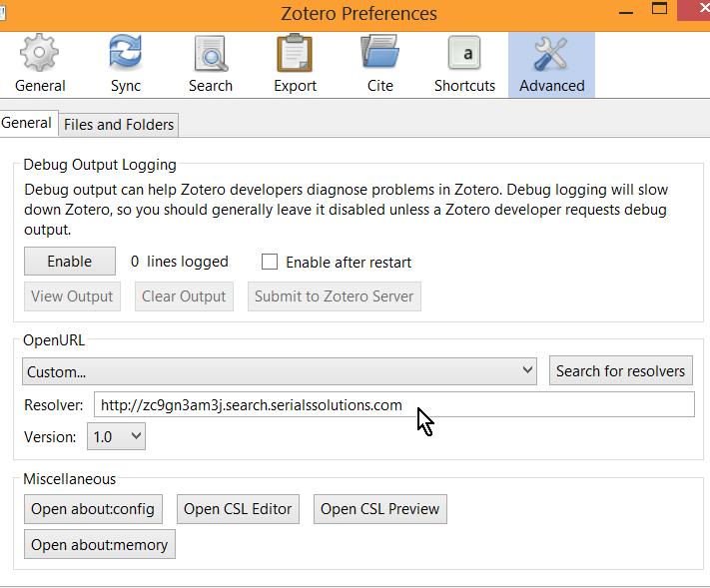Expand the Custom... OpenURL dropdown
This screenshot has height=588, width=710.
tap(280, 371)
